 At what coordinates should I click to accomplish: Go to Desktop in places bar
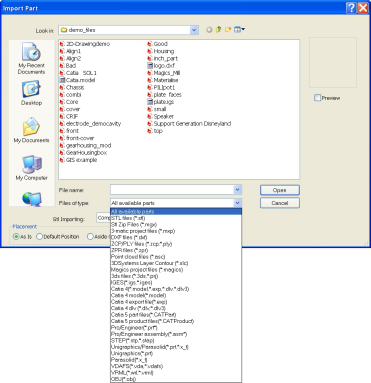[x=31, y=93]
